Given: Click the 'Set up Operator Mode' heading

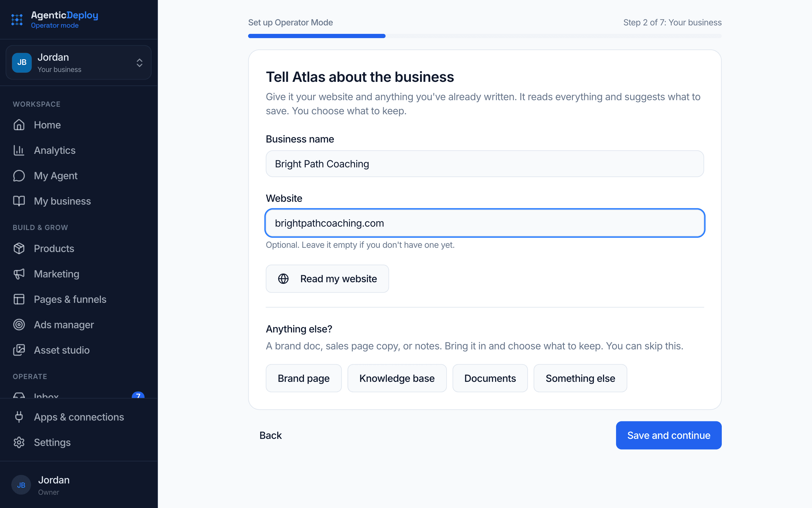Looking at the screenshot, I should [x=291, y=23].
